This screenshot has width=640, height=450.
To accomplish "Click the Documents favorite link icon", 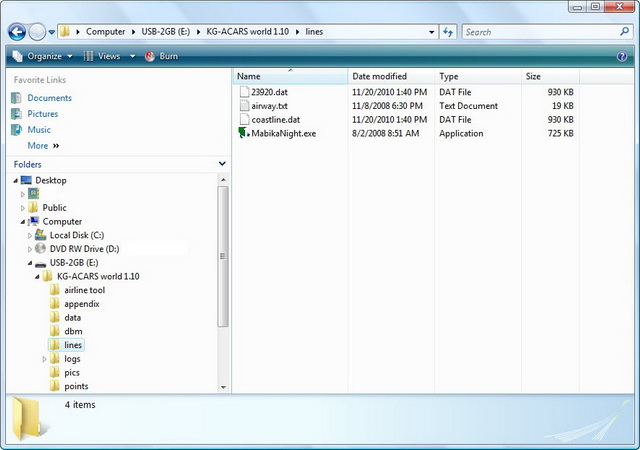I will pyautogui.click(x=17, y=98).
